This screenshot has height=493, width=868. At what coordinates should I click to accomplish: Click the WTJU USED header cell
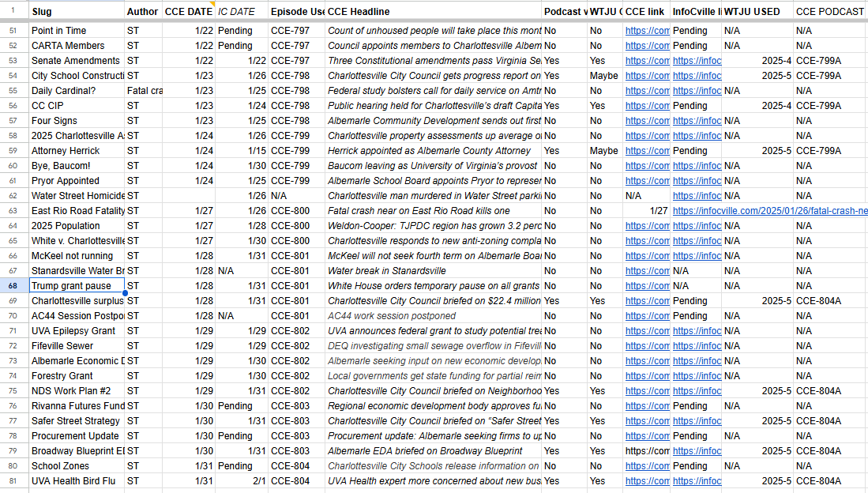(x=757, y=11)
